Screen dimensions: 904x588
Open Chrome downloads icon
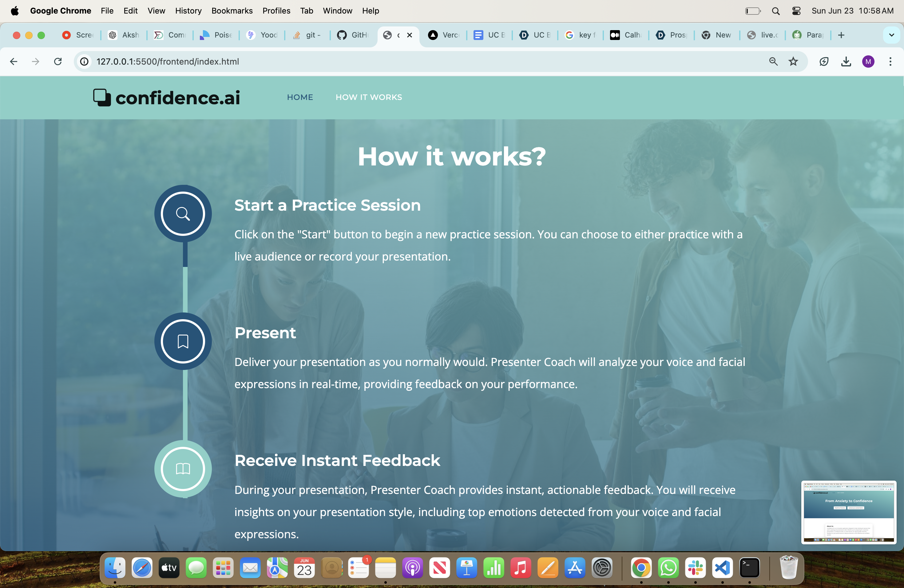click(846, 62)
